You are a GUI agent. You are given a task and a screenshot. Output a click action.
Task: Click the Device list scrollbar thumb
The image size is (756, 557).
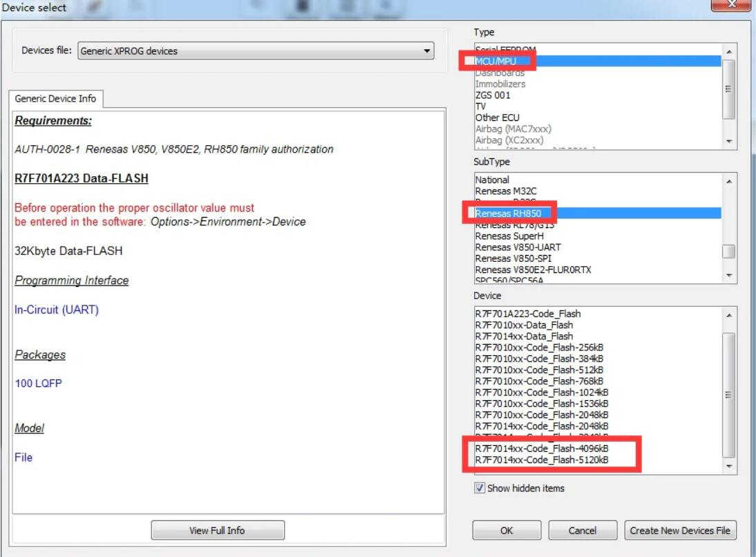point(729,395)
